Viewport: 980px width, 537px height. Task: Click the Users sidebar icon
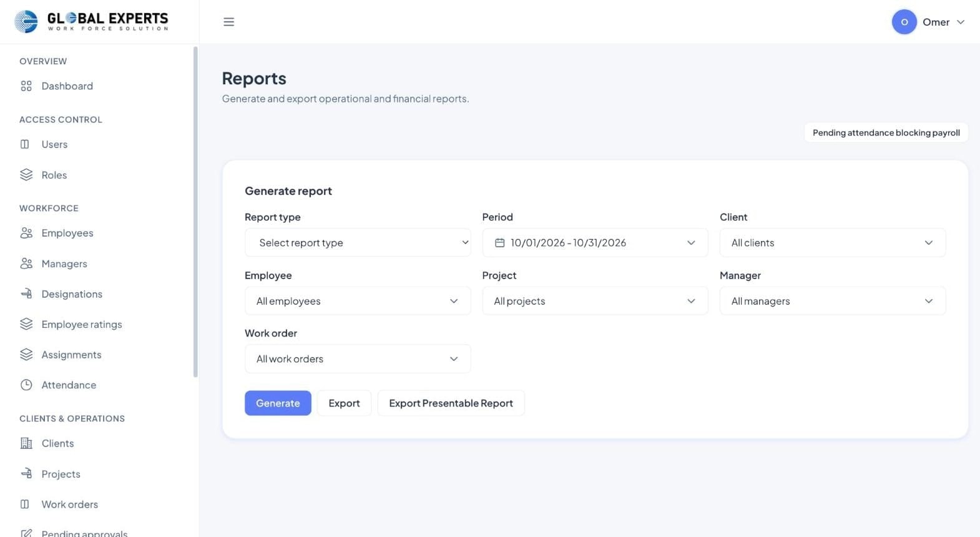click(25, 144)
